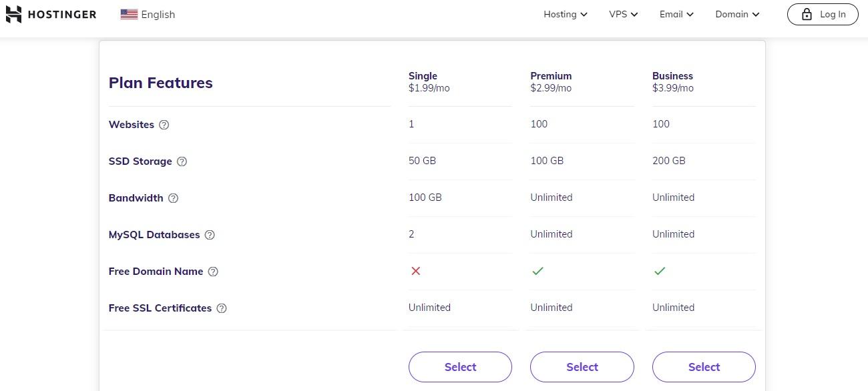Select the Premium plan
The image size is (868, 391).
click(x=582, y=367)
